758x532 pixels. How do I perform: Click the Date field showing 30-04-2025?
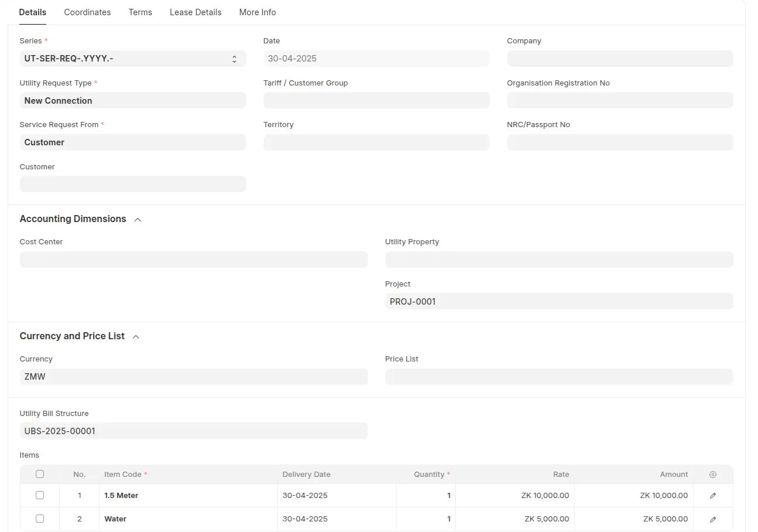point(376,59)
